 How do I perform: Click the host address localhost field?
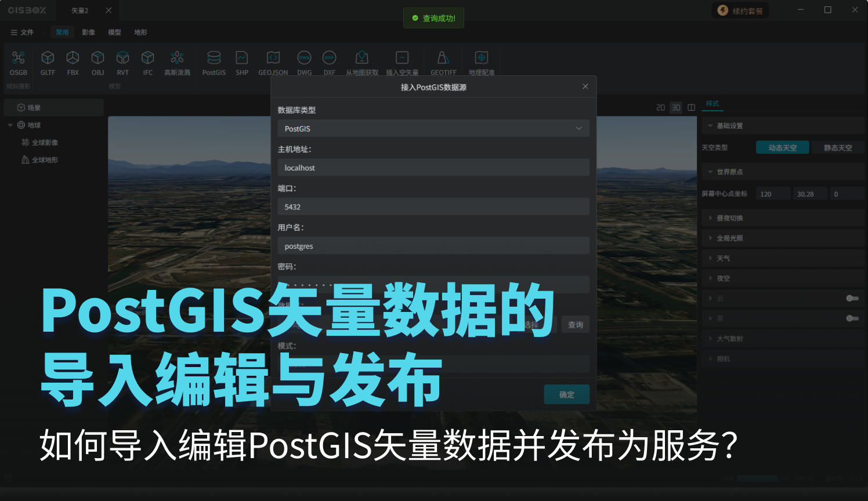[433, 168]
